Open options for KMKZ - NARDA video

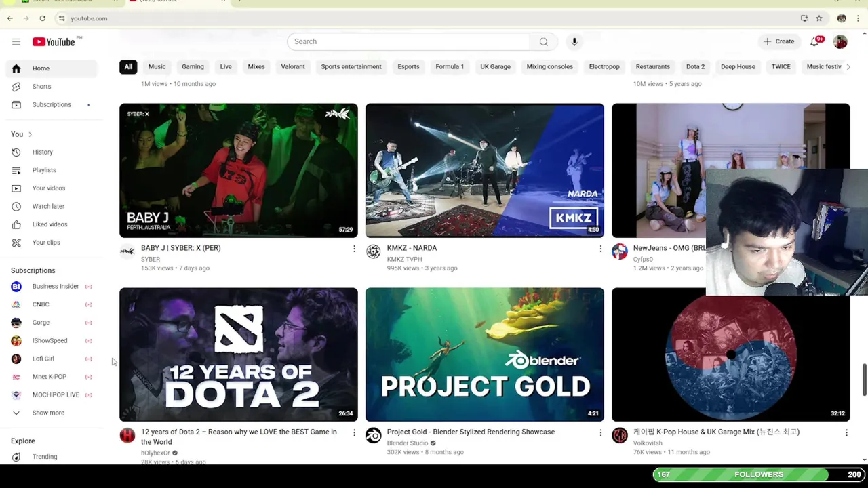pyautogui.click(x=600, y=249)
